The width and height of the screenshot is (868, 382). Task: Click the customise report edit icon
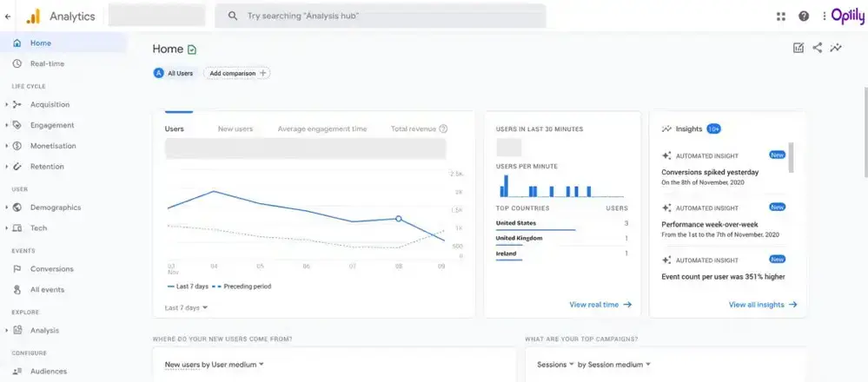coord(798,48)
